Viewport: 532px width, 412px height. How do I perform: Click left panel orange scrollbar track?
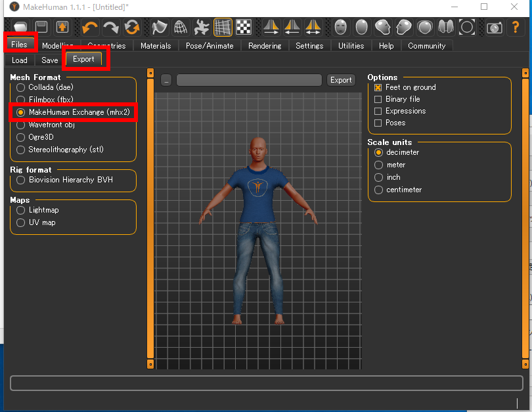(x=150, y=218)
